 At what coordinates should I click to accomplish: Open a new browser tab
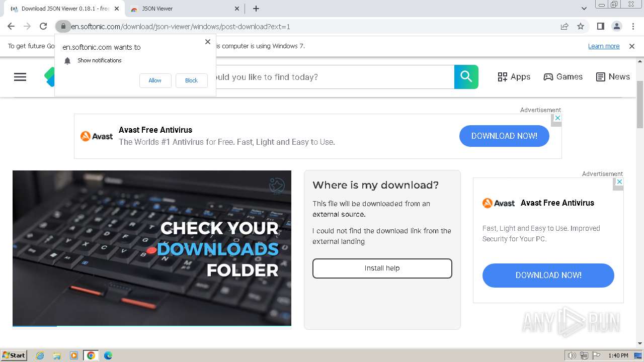tap(256, 9)
